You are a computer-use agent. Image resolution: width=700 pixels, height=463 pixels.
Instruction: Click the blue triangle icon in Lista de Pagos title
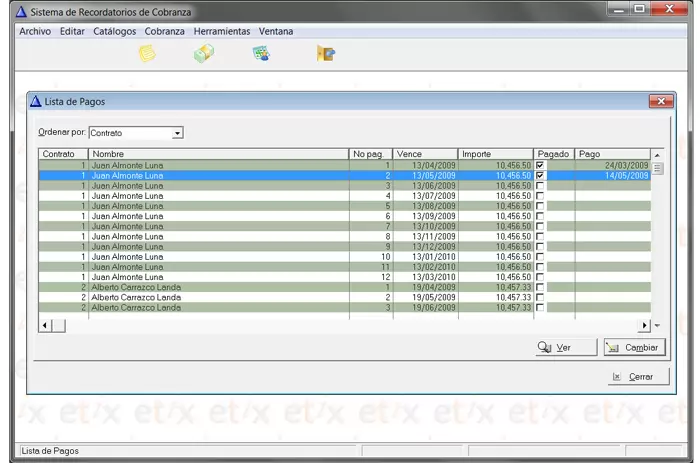click(36, 101)
